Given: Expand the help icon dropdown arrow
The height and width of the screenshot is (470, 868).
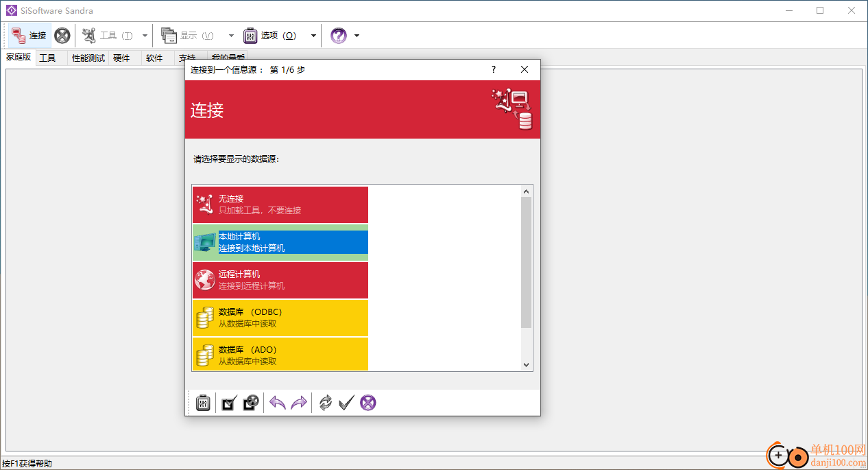Looking at the screenshot, I should [357, 36].
